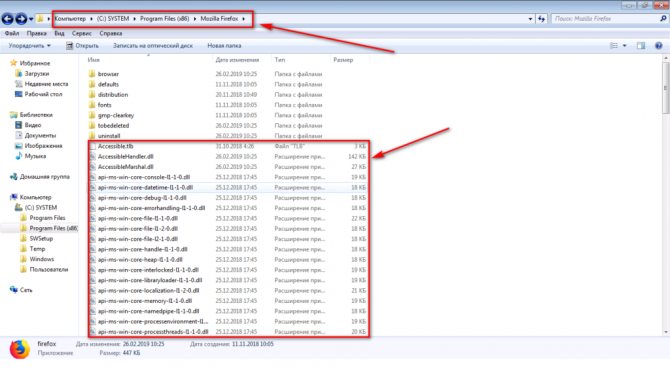Open the Сервис menu
670x377 pixels.
[82, 33]
